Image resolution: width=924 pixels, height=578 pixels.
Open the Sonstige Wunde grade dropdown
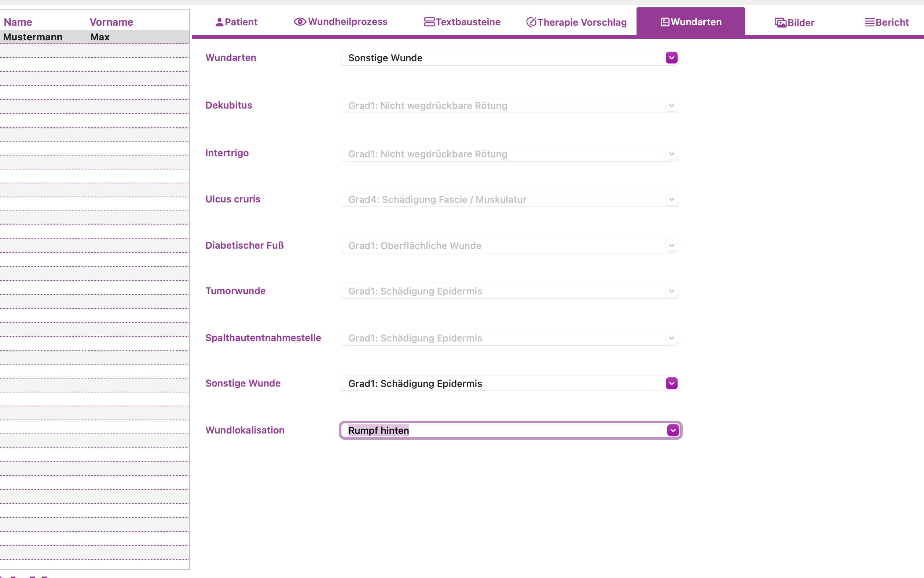[671, 383]
